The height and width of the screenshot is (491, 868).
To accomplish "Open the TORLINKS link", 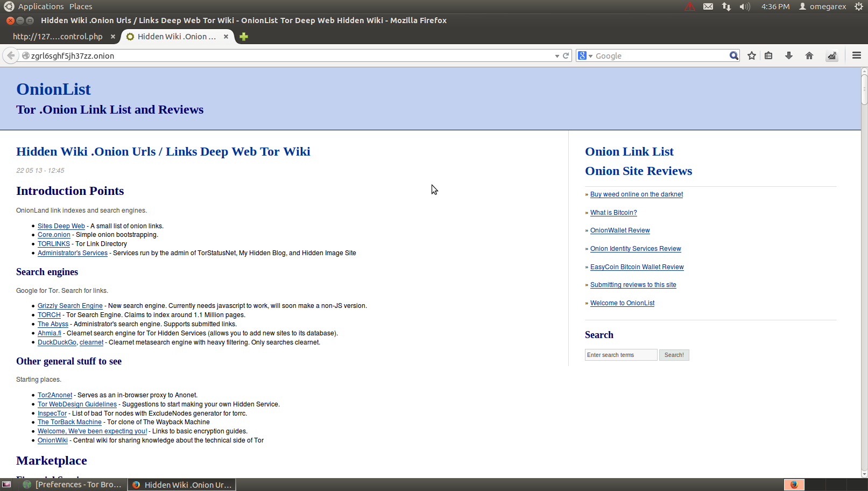I will point(54,244).
